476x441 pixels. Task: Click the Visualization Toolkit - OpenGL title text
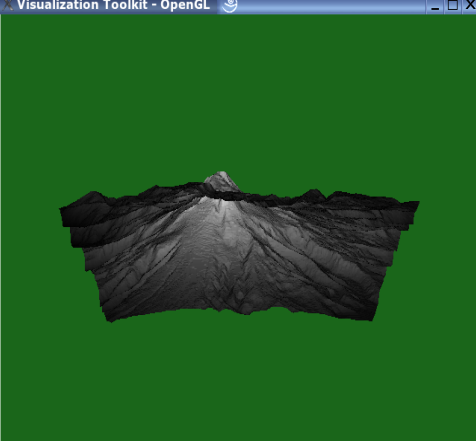click(x=113, y=5)
